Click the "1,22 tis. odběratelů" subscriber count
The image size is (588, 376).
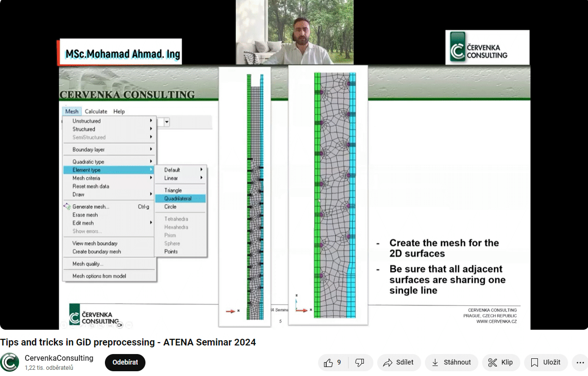coord(49,368)
